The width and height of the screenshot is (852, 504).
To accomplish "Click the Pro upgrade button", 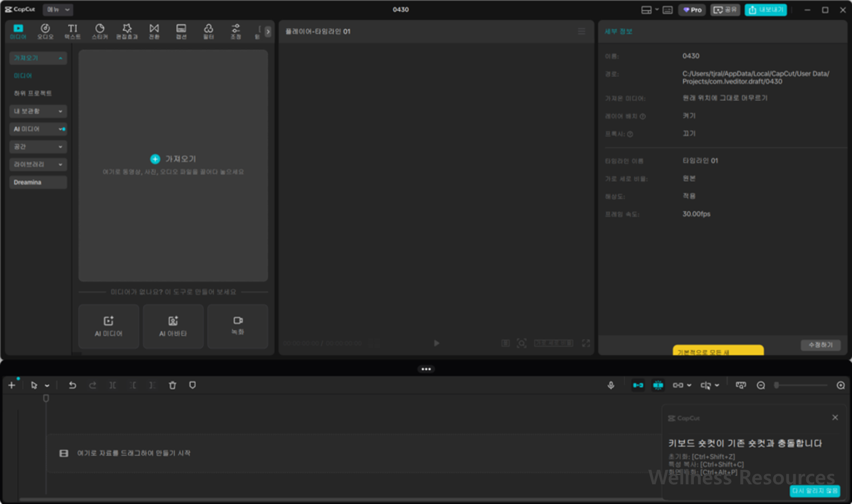I will coord(692,10).
